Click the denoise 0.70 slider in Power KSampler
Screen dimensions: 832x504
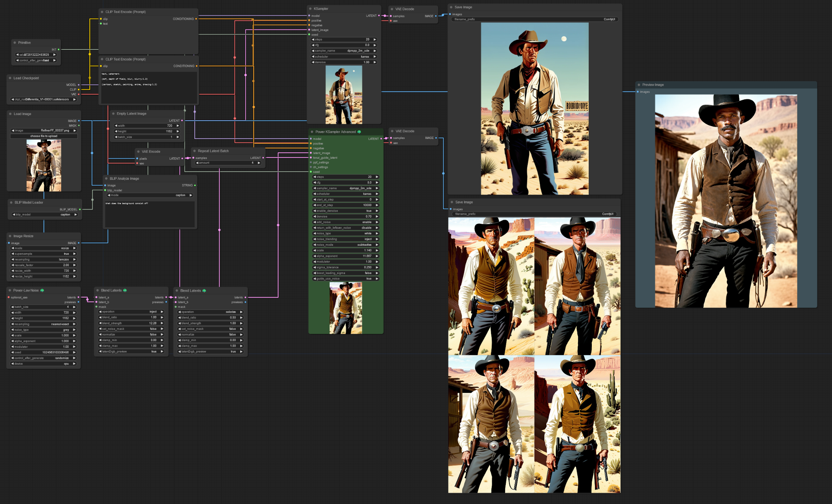pyautogui.click(x=345, y=217)
